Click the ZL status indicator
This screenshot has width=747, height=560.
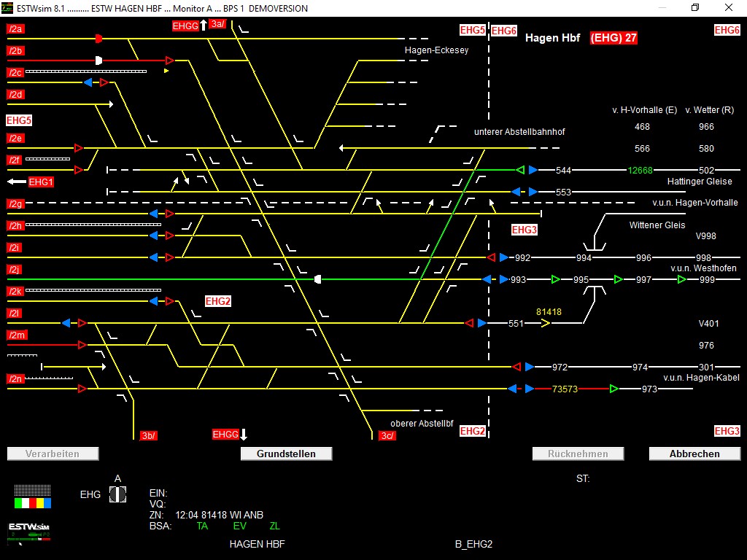tap(275, 526)
